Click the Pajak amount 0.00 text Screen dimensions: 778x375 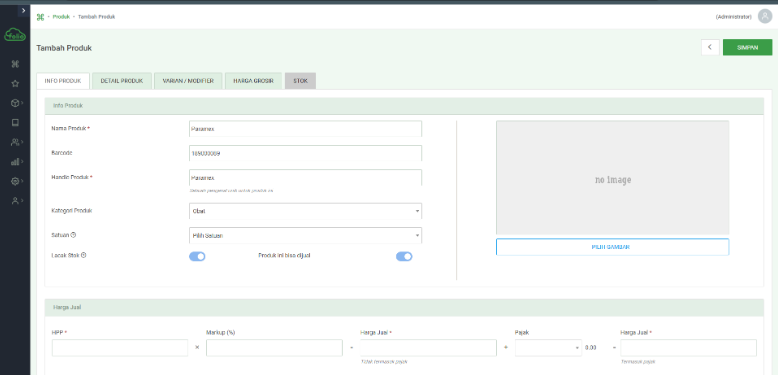pos(590,348)
